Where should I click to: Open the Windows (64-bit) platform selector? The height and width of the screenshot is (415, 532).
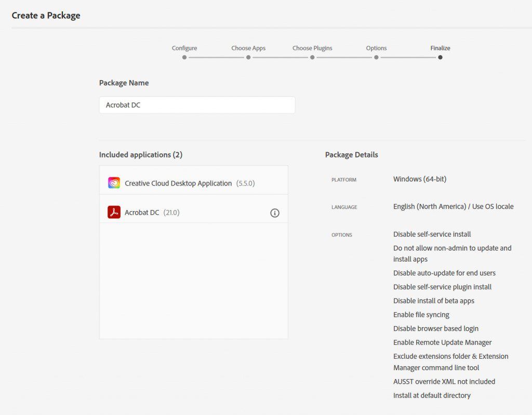tap(419, 179)
